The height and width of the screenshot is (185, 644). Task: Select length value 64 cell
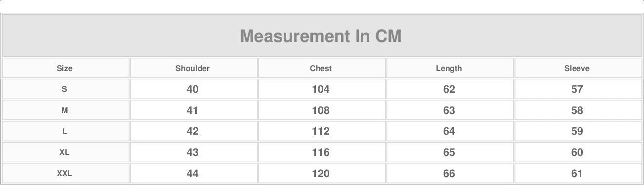pos(449,131)
